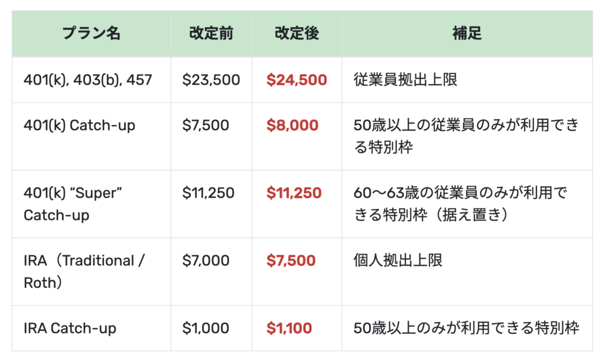Viewport: 605px width, 364px height.
Task: Click the 補足 column header
Action: click(467, 34)
